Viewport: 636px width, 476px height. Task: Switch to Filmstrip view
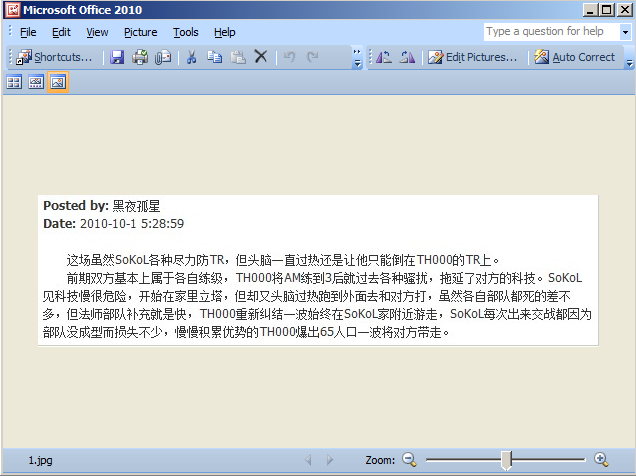(x=36, y=82)
